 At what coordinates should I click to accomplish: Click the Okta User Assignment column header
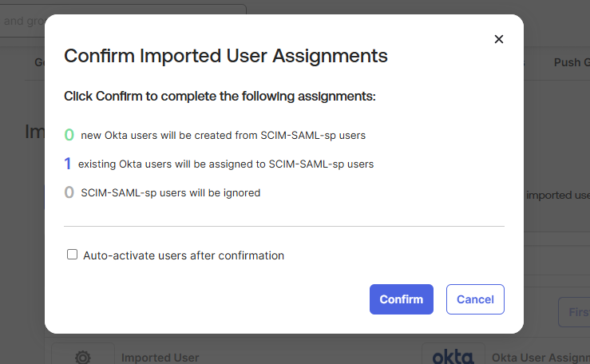point(541,358)
